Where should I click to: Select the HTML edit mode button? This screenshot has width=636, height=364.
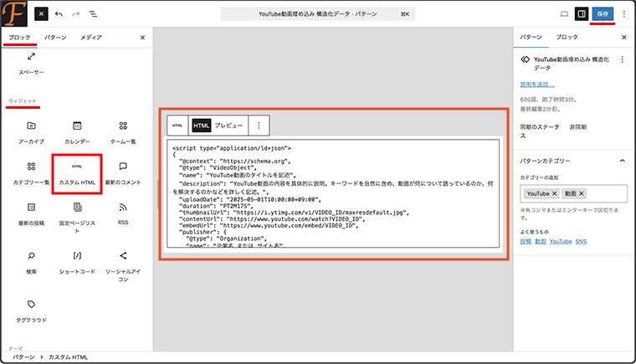point(201,126)
